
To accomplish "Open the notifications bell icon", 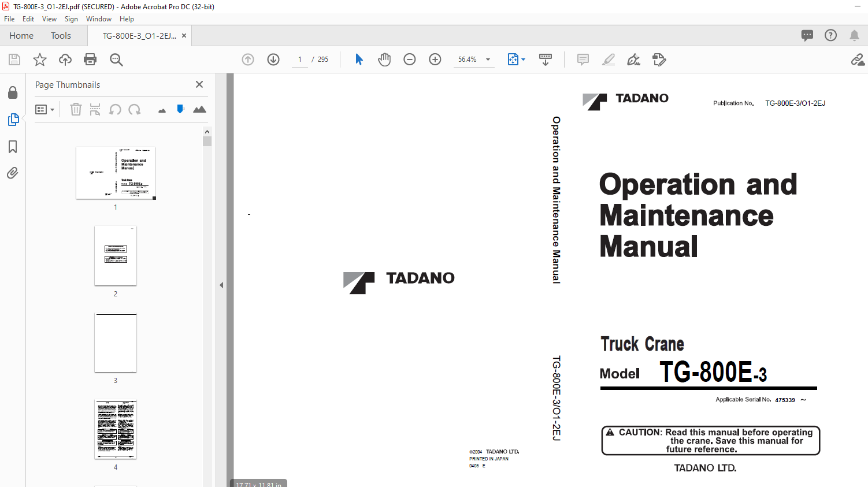I will (x=854, y=35).
